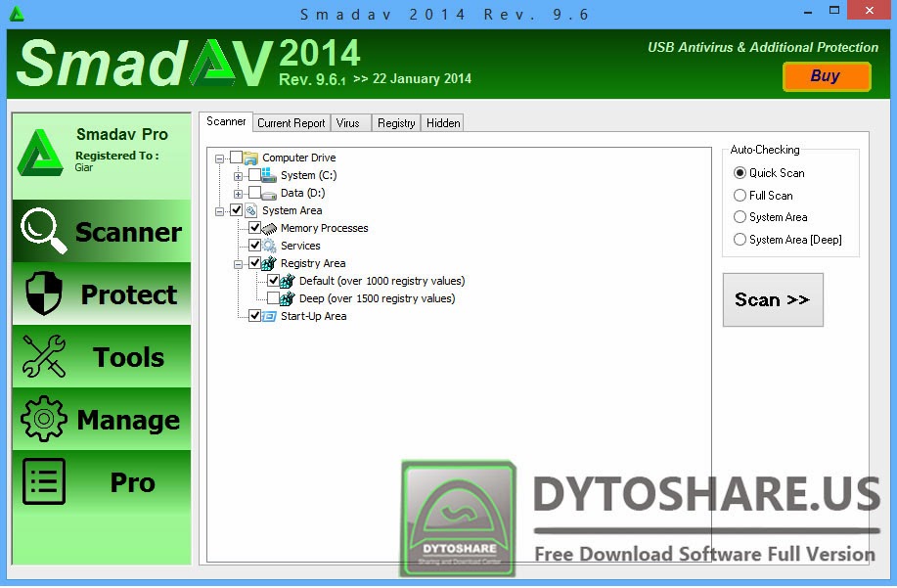The width and height of the screenshot is (897, 588).
Task: Collapse the Computer Drive tree node
Action: coord(219,158)
